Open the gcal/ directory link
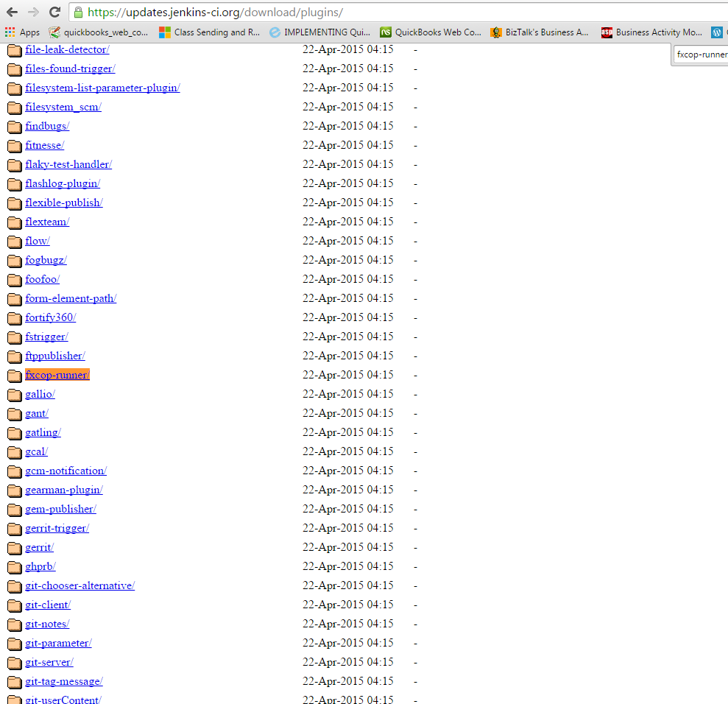The image size is (728, 704). coord(37,451)
